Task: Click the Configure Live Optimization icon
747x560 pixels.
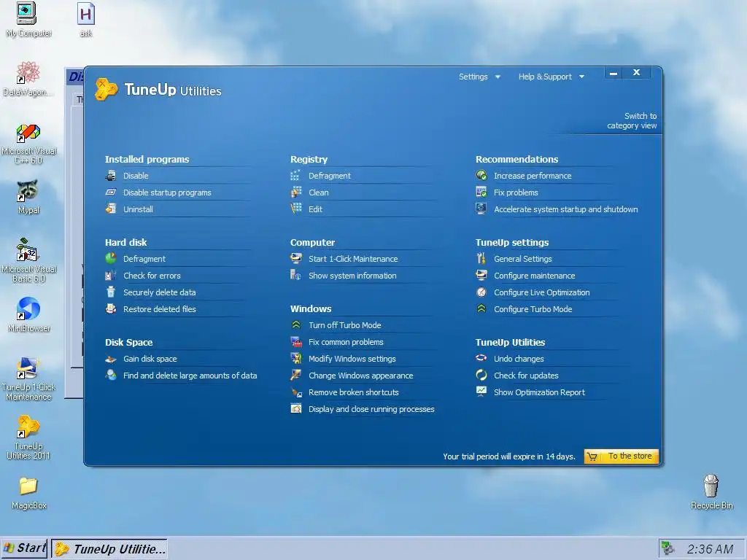Action: click(481, 292)
